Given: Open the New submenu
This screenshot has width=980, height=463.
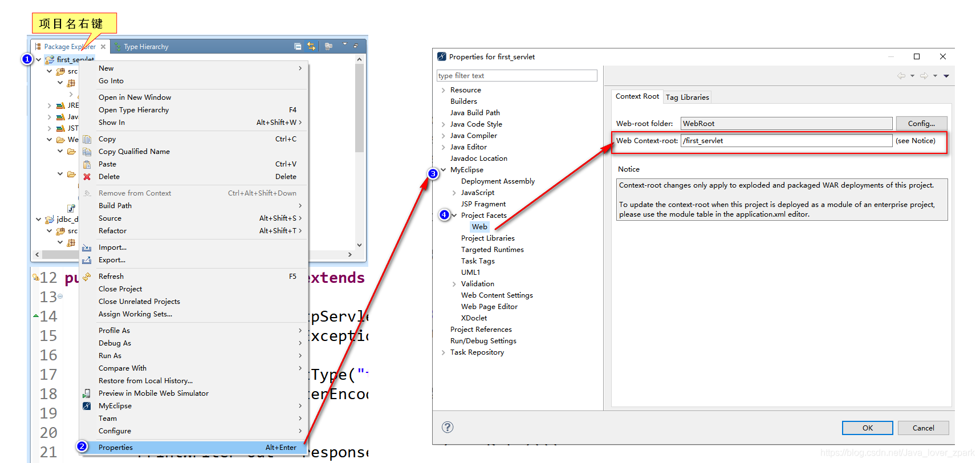Looking at the screenshot, I should point(194,68).
